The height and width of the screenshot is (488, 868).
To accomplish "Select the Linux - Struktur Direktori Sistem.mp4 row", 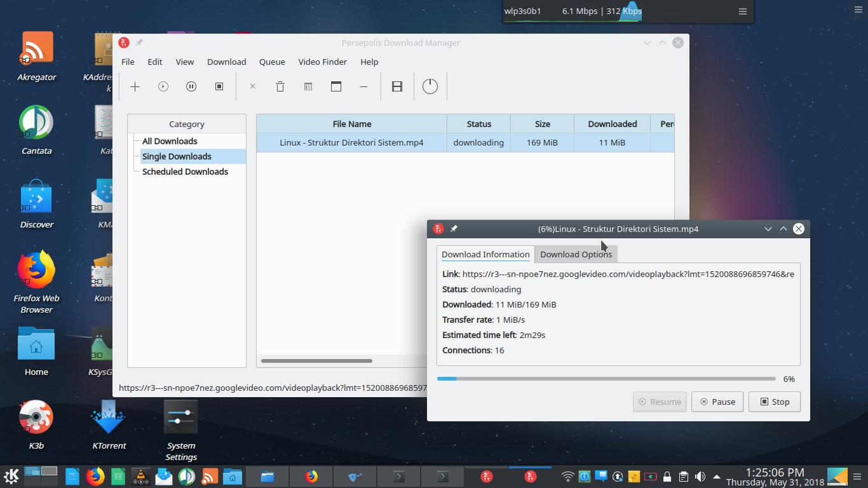I will [351, 142].
